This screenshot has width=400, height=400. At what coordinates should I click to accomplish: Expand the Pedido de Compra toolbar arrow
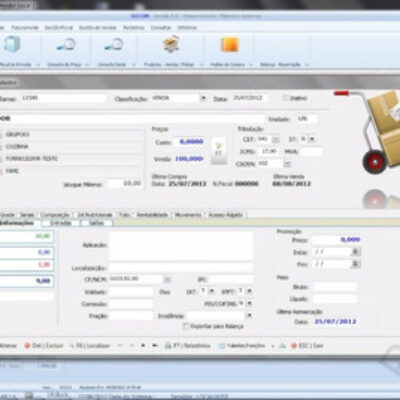(251, 64)
